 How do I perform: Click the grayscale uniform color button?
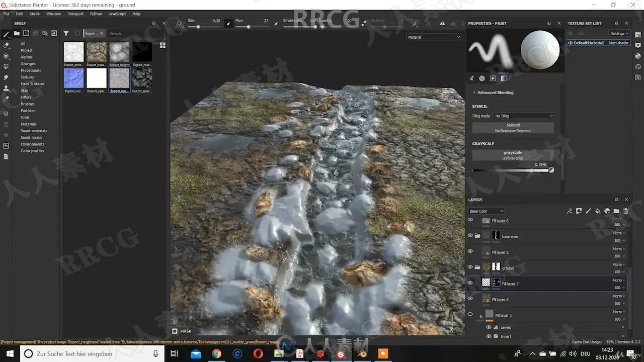[x=513, y=155]
